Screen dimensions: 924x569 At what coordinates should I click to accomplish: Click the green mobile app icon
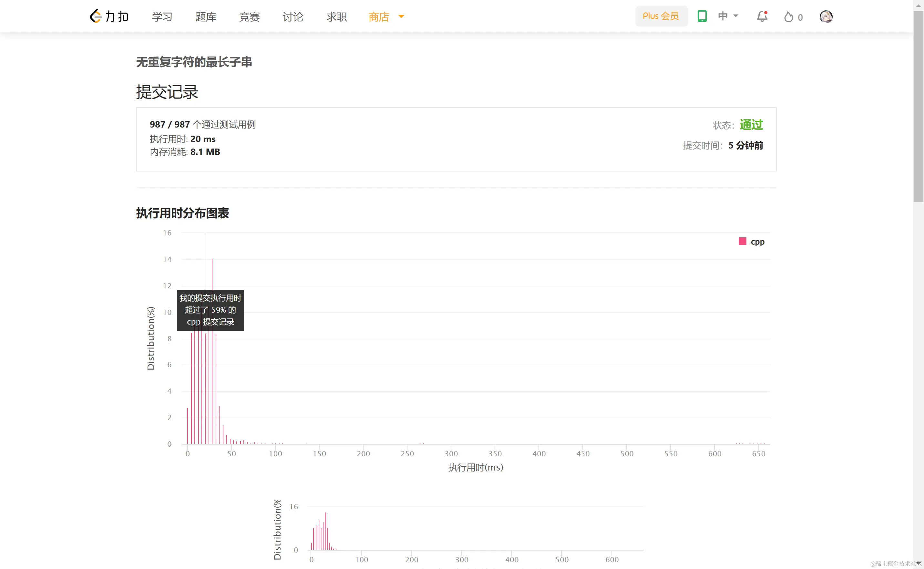[x=702, y=16]
